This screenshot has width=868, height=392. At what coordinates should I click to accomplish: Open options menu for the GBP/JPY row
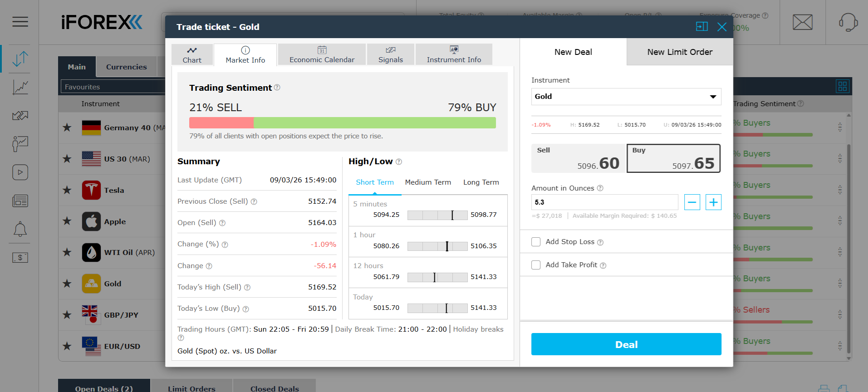pos(840,314)
